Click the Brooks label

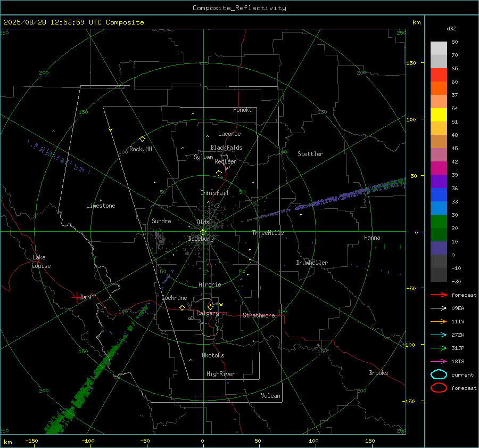click(378, 373)
